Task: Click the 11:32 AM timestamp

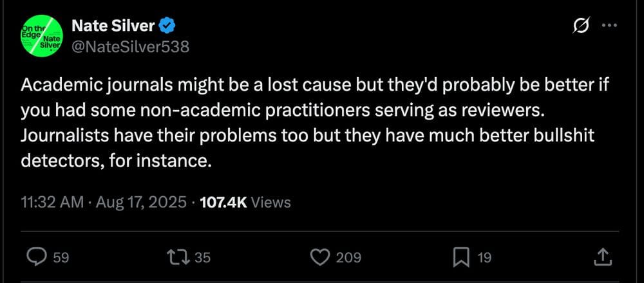Action: pyautogui.click(x=52, y=202)
